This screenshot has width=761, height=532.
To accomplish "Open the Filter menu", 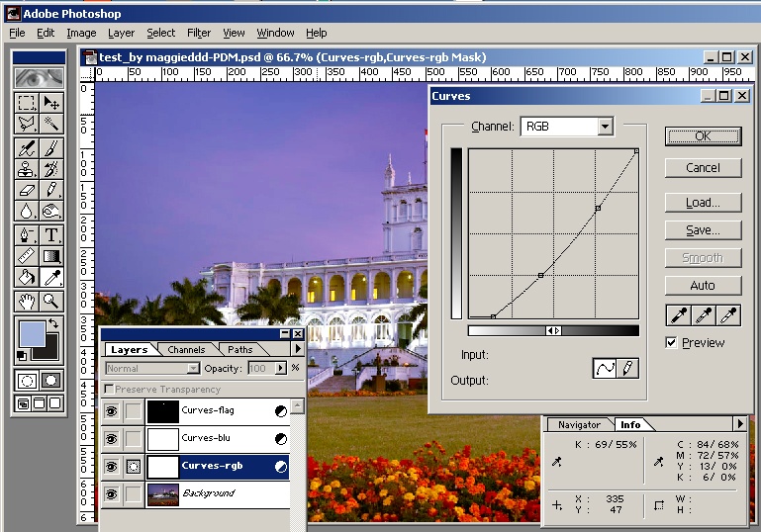I will click(x=199, y=33).
